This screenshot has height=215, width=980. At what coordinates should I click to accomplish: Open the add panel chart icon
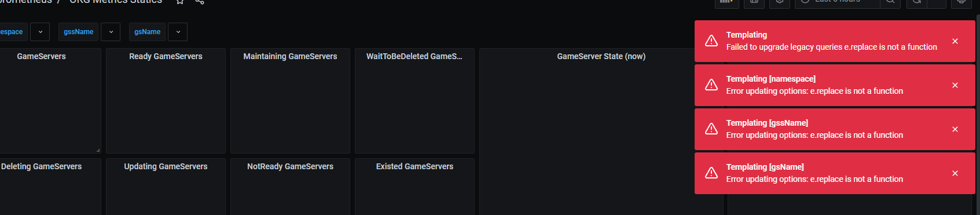pos(726,2)
